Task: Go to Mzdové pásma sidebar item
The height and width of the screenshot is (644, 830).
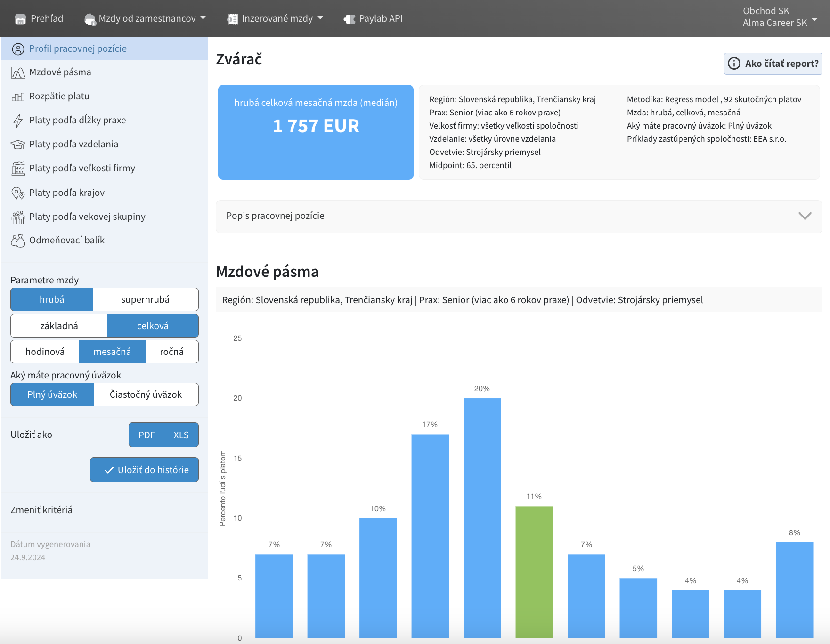Action: (x=105, y=72)
